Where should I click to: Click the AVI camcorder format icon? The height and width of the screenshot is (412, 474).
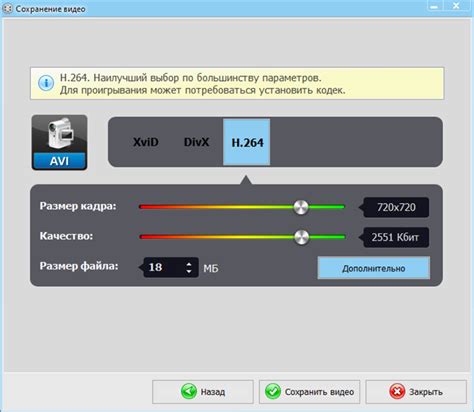pos(60,143)
